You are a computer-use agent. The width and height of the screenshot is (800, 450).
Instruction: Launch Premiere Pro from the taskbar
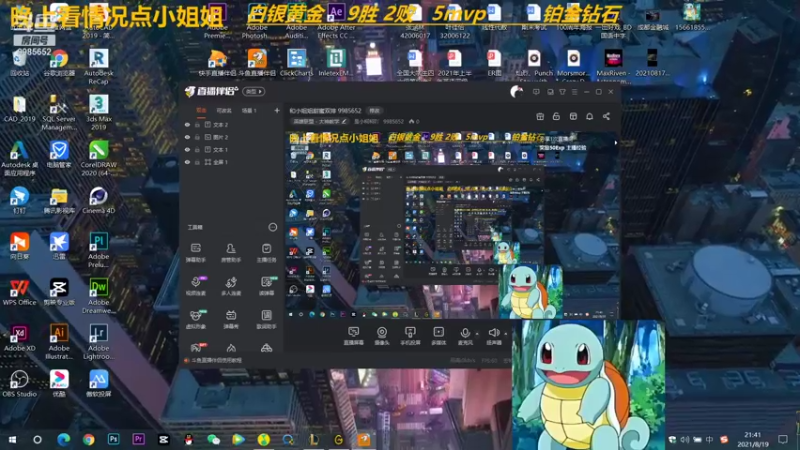[138, 439]
